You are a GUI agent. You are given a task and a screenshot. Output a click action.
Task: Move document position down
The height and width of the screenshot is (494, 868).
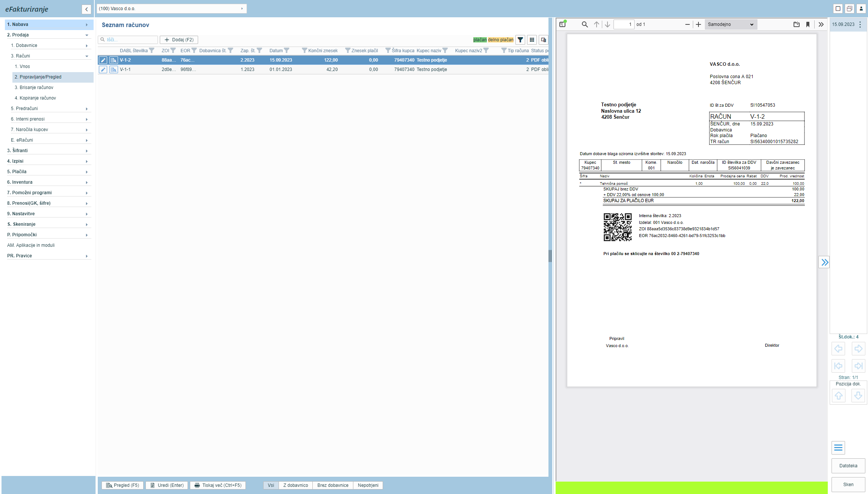(x=858, y=396)
